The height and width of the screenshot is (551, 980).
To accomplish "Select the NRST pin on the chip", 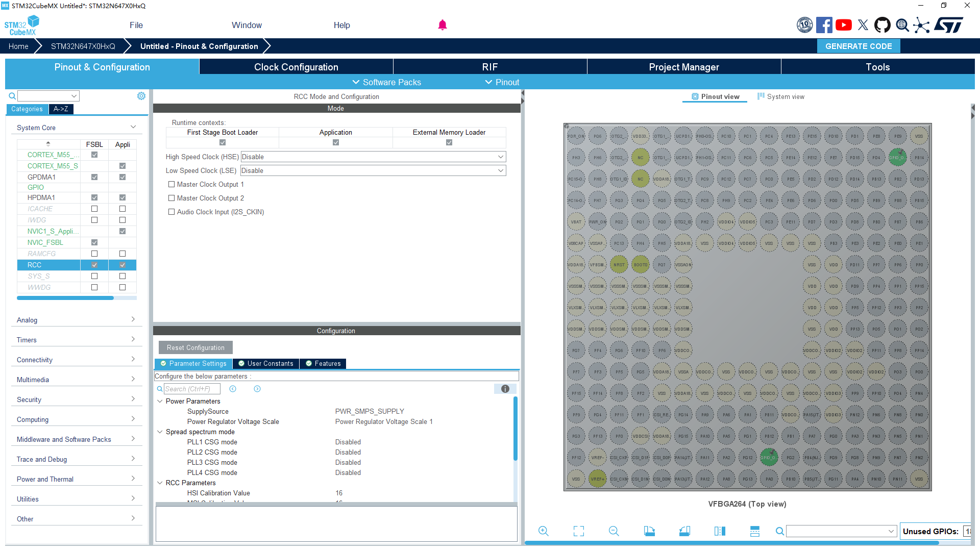I will tap(619, 265).
